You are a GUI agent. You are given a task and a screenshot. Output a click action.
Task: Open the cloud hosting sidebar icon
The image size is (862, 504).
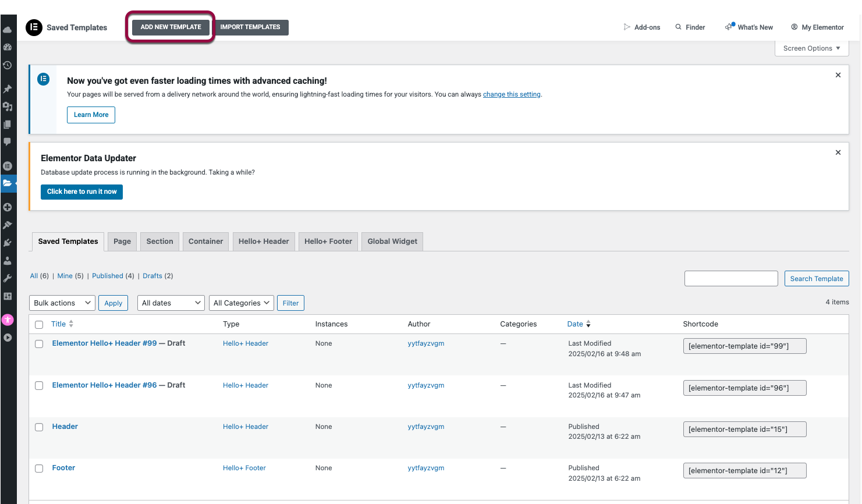(x=8, y=29)
